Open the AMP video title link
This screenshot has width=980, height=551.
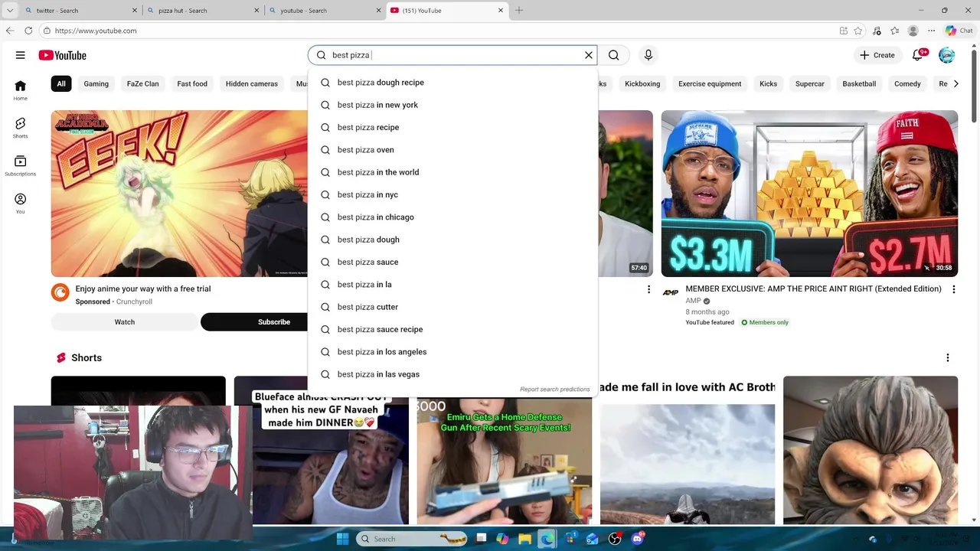pos(813,289)
